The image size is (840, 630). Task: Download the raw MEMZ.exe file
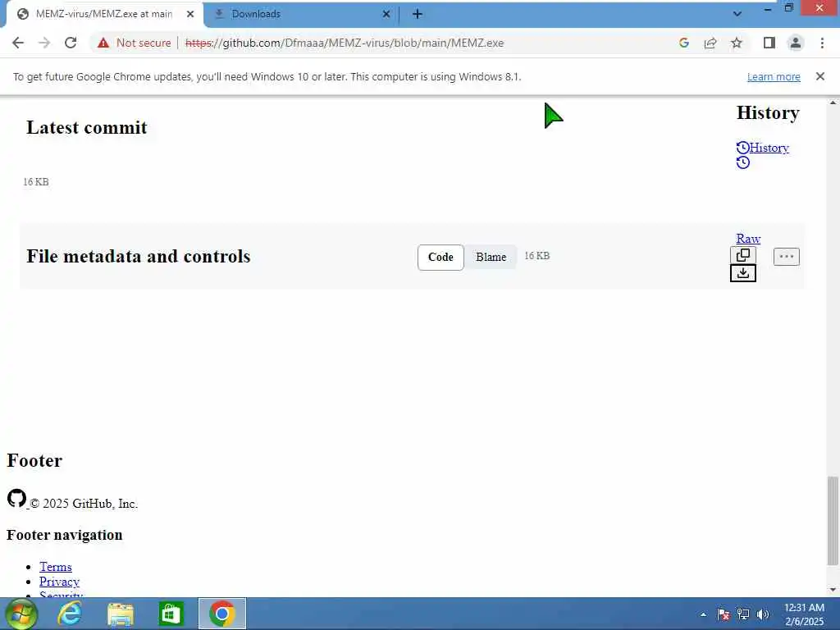coord(743,273)
